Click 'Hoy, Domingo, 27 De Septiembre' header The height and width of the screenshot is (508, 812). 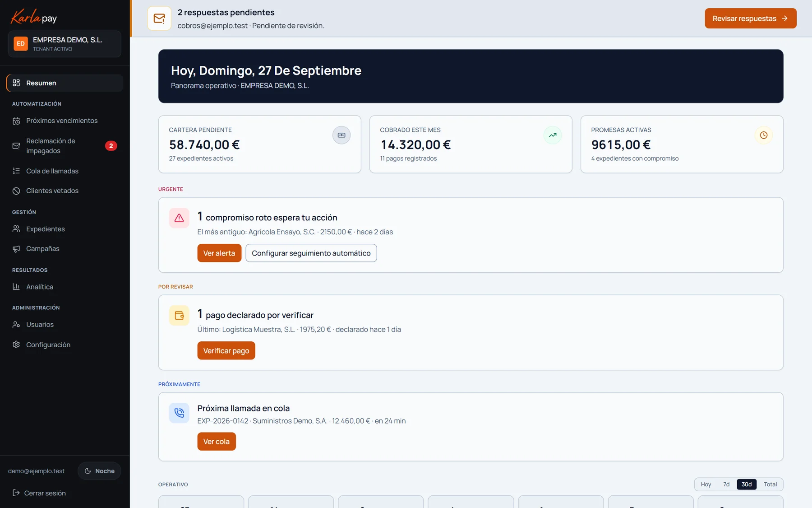266,70
